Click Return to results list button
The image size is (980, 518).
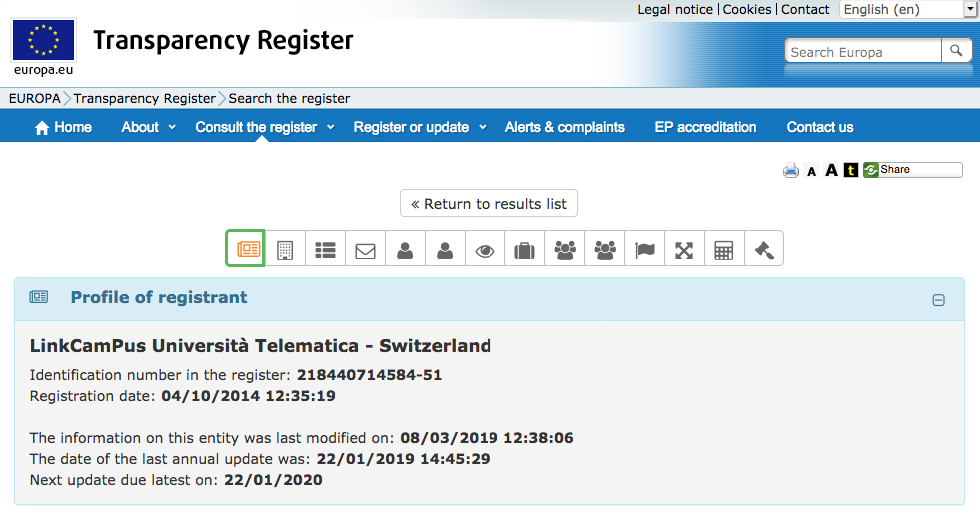coord(489,204)
